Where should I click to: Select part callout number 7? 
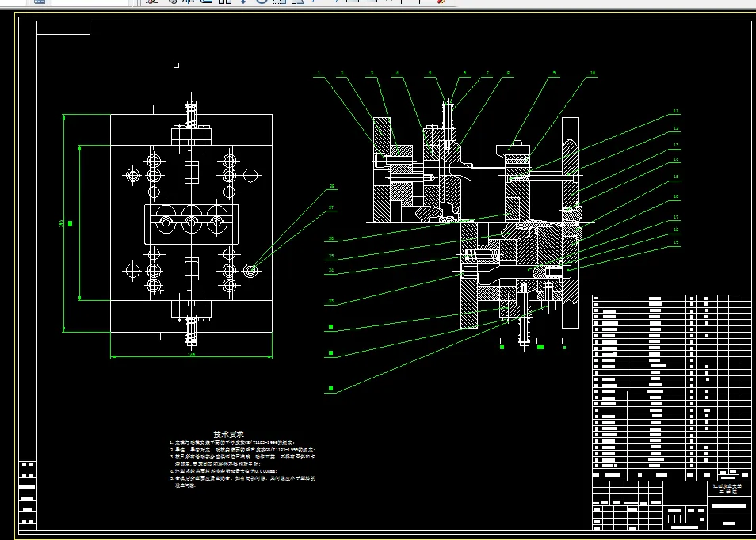[x=487, y=73]
